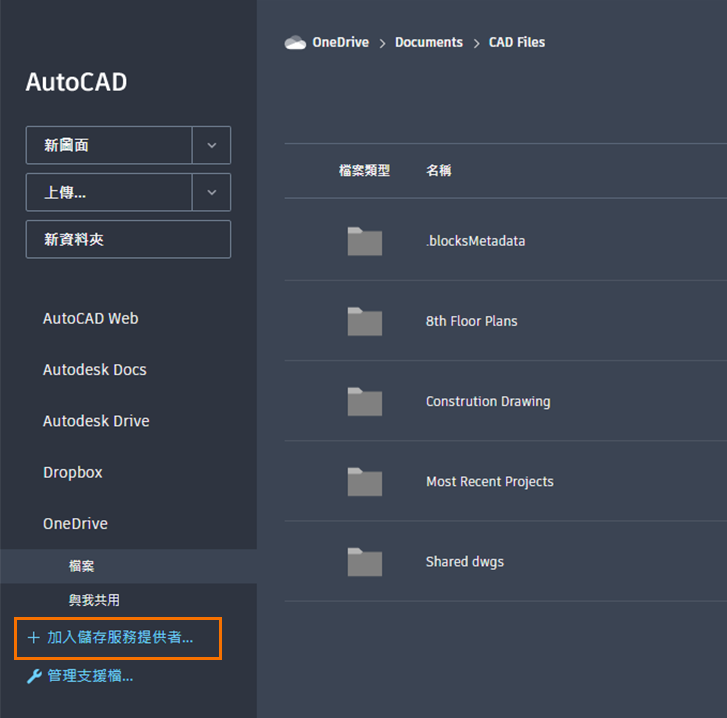Go to OneDrive in breadcrumb
The height and width of the screenshot is (718, 727).
[341, 43]
